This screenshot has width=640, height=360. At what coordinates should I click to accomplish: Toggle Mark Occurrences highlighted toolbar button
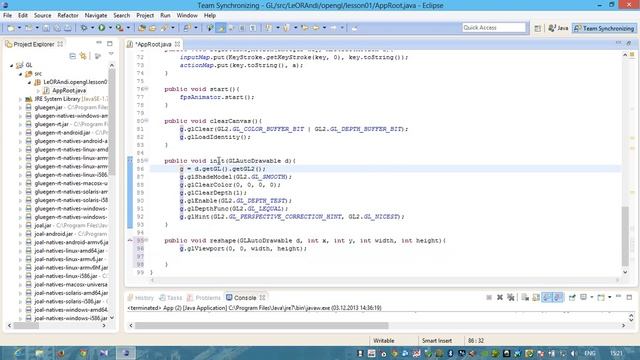221,28
